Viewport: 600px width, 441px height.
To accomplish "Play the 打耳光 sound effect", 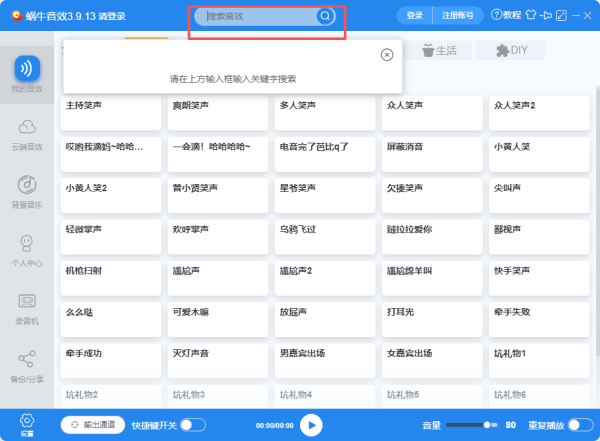I will [x=432, y=320].
